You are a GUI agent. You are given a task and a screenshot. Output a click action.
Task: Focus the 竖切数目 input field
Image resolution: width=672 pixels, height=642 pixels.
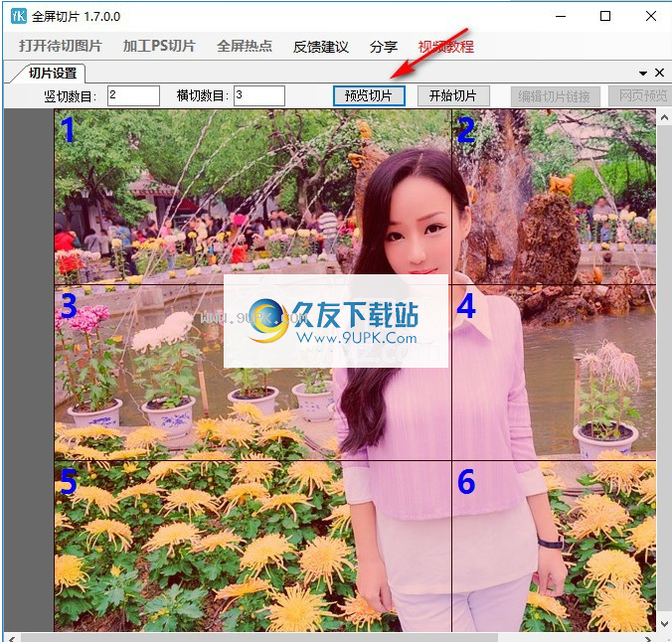pyautogui.click(x=133, y=95)
